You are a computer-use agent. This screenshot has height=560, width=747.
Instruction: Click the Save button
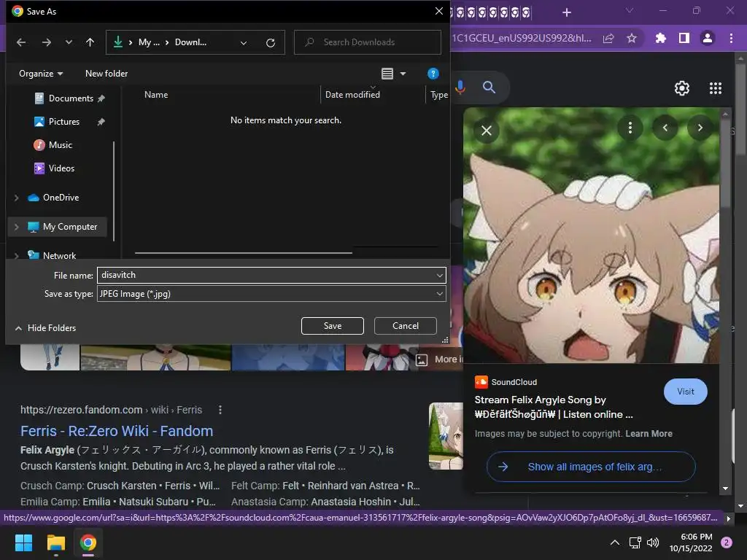point(333,326)
